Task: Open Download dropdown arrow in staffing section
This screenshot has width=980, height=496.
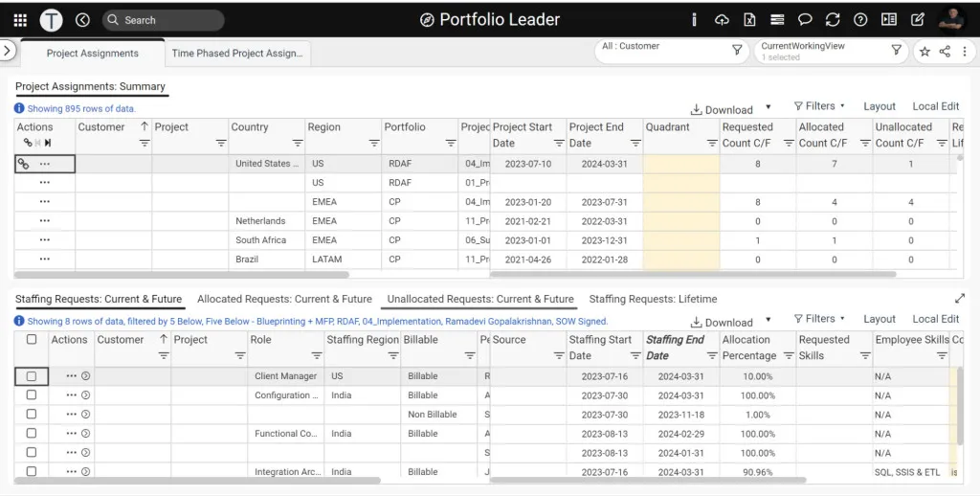Action: pyautogui.click(x=768, y=320)
